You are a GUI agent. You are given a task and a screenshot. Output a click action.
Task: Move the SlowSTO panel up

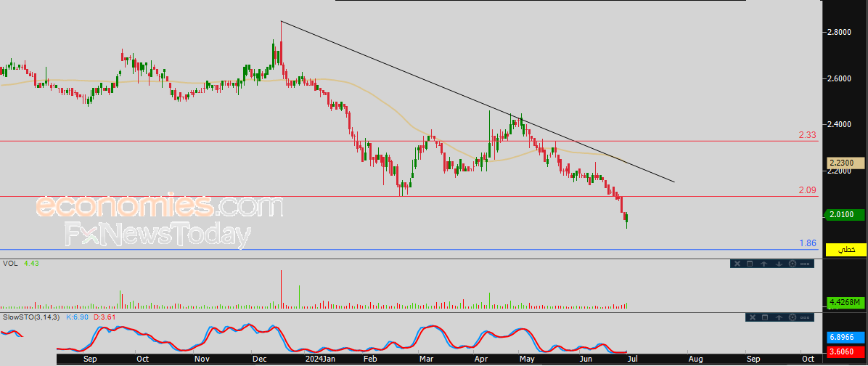[779, 317]
